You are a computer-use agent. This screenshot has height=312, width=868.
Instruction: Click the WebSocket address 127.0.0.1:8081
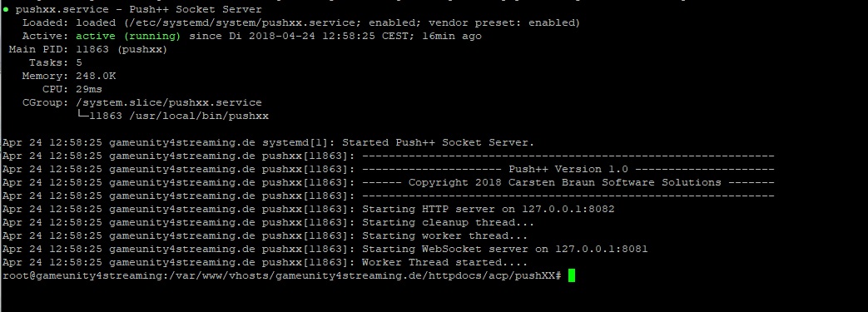(x=601, y=249)
